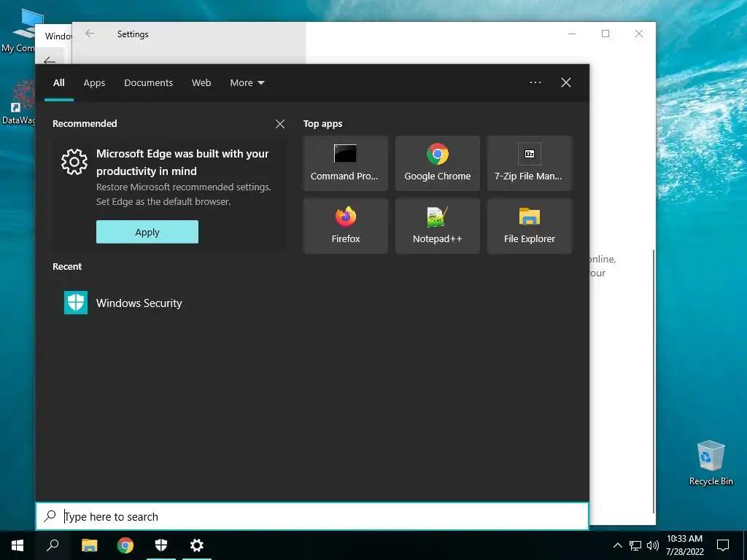Click the taskbar search magnifier

click(53, 545)
